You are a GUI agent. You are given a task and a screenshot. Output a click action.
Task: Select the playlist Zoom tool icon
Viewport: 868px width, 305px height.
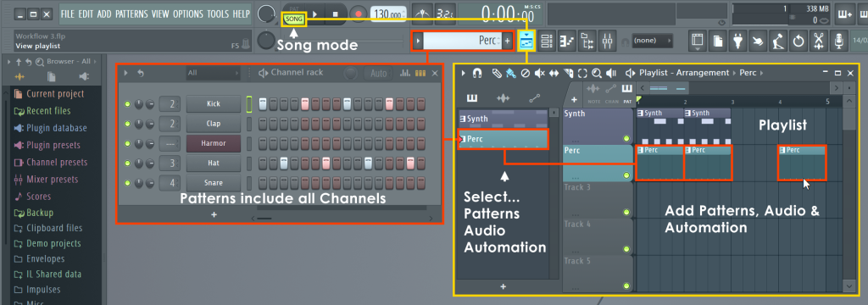click(x=597, y=73)
